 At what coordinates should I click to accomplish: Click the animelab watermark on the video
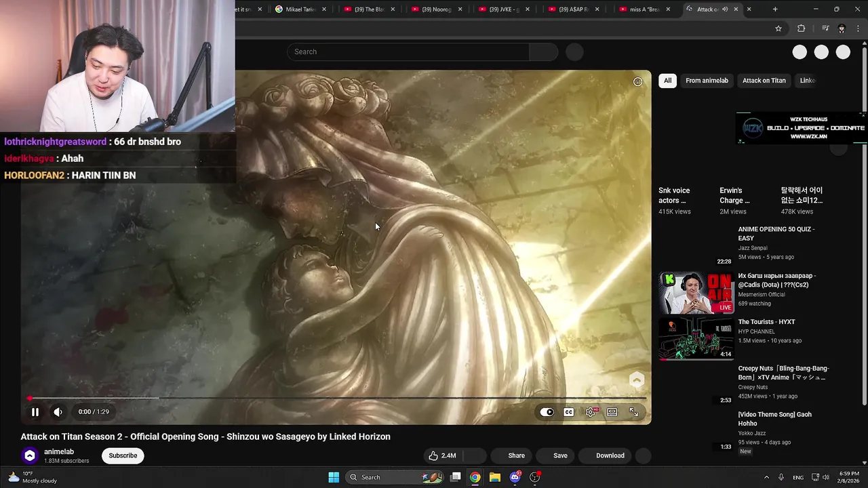coord(637,381)
